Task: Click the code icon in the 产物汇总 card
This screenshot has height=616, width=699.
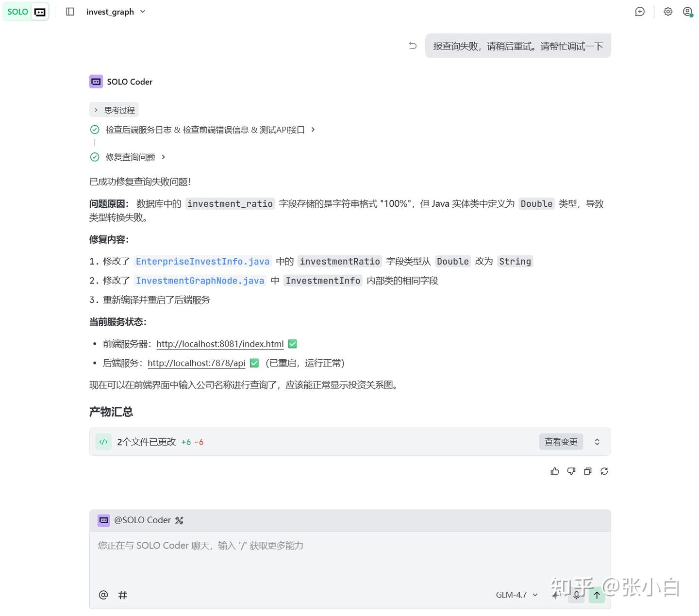Action: 103,442
